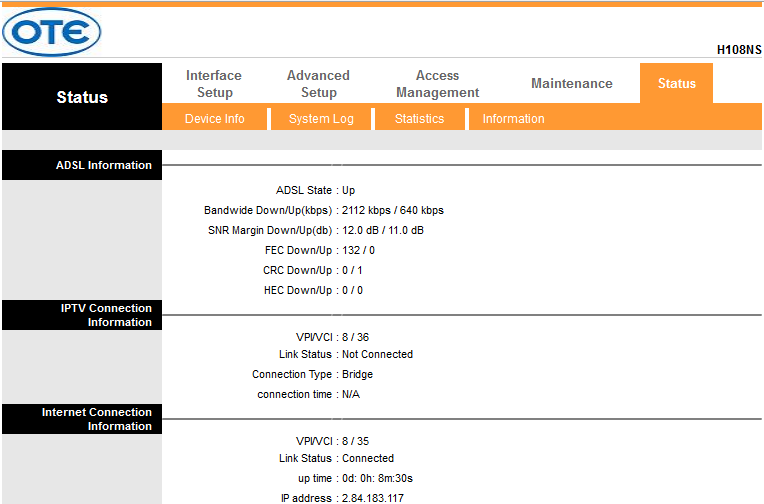764x504 pixels.
Task: Open the Maintenance tab
Action: point(572,83)
